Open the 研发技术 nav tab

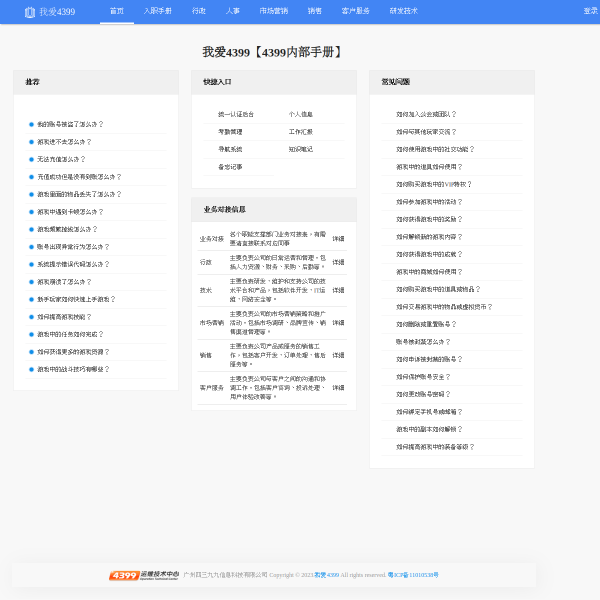(403, 11)
